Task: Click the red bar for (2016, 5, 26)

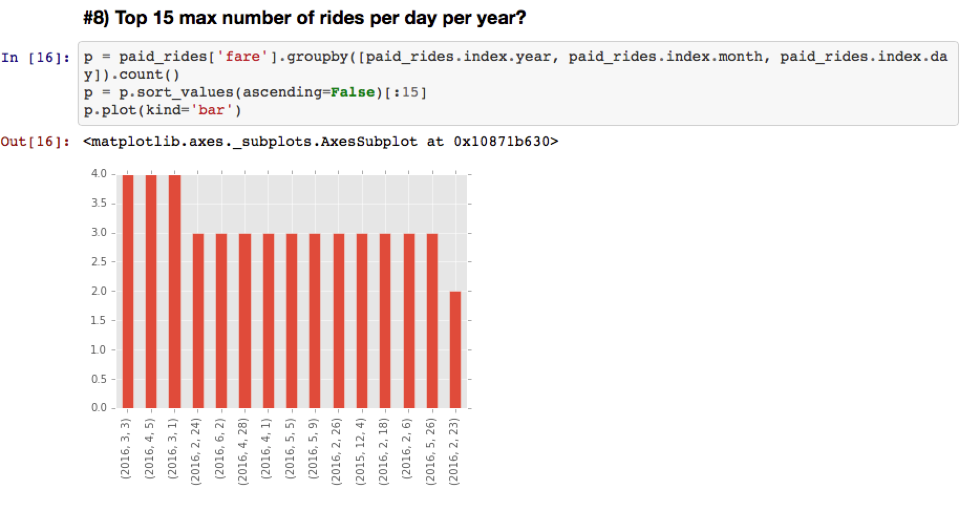Action: [432, 321]
